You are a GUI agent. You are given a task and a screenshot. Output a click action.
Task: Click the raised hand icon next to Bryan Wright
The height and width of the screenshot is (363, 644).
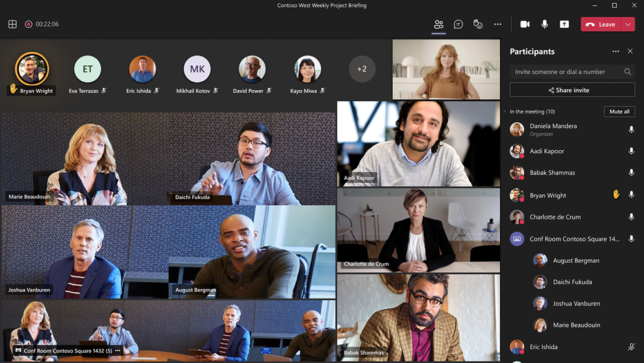(616, 194)
